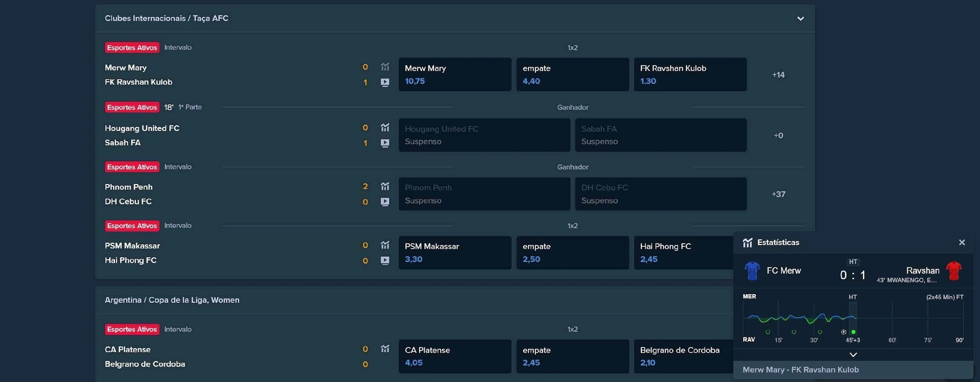The width and height of the screenshot is (980, 382).
Task: Click Esportes Ativos badge above CA Platense
Action: pyautogui.click(x=132, y=329)
